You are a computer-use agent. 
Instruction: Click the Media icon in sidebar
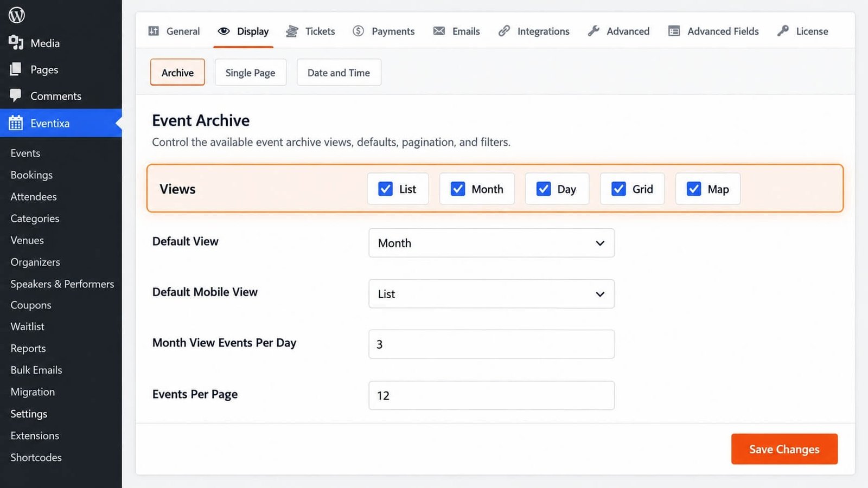tap(16, 42)
